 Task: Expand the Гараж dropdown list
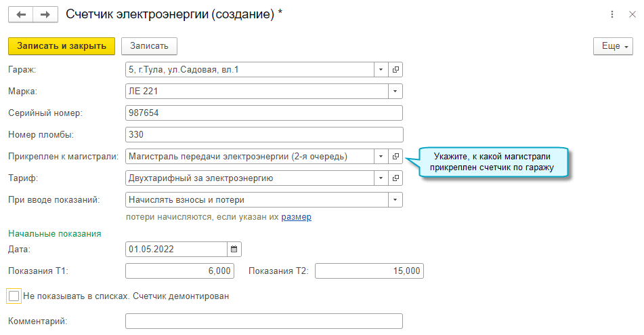pos(381,70)
